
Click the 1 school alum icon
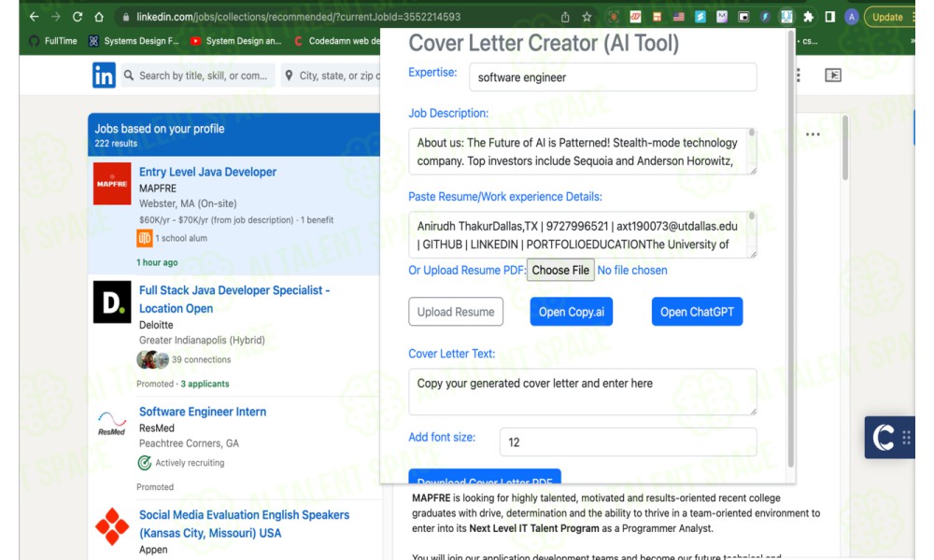click(144, 238)
